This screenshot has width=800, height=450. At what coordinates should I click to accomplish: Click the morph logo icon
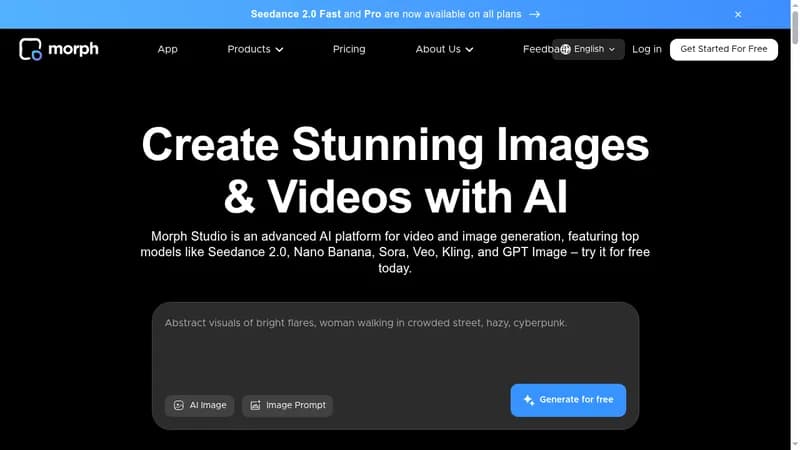coord(30,49)
